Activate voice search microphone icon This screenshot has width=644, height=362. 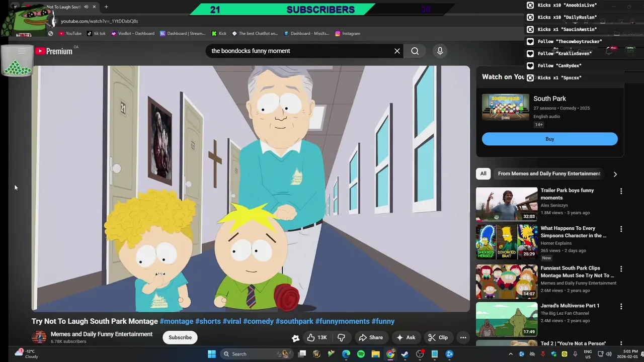point(440,51)
